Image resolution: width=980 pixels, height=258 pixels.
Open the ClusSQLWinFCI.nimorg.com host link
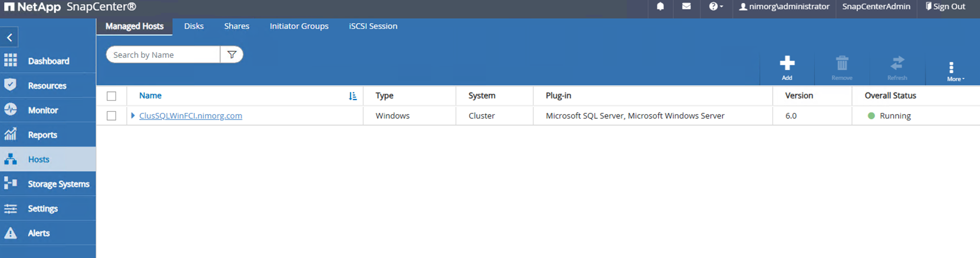[x=190, y=115]
